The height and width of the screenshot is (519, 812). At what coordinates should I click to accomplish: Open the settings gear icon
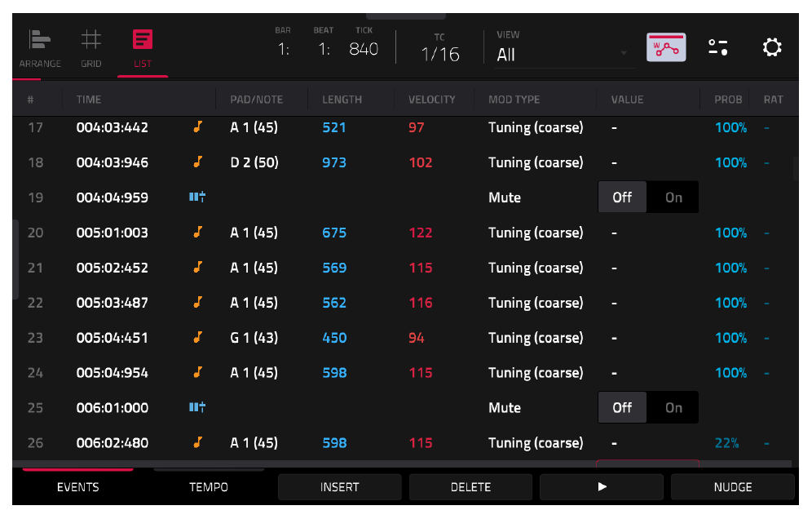[x=771, y=47]
